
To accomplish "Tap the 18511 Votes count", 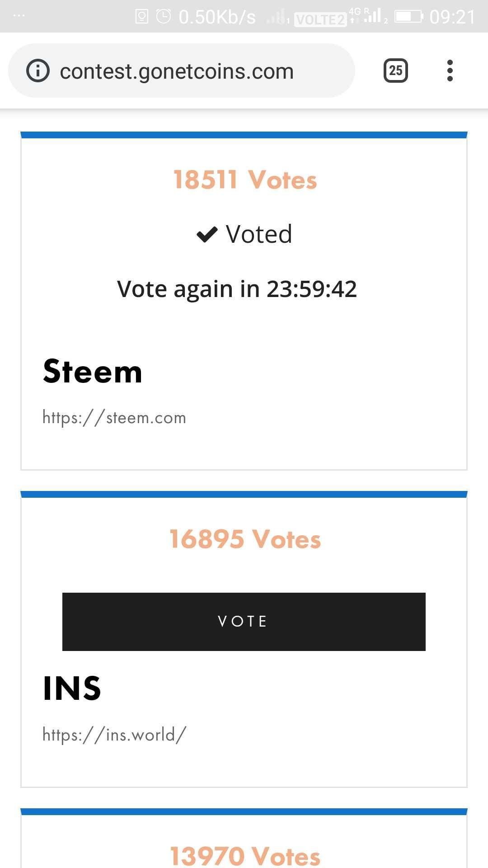I will pos(245,180).
